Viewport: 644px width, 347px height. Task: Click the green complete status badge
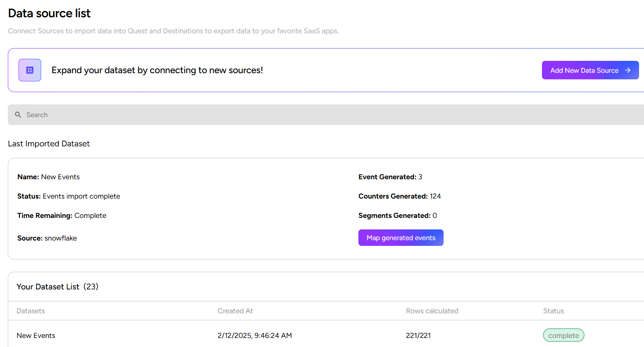(x=563, y=335)
